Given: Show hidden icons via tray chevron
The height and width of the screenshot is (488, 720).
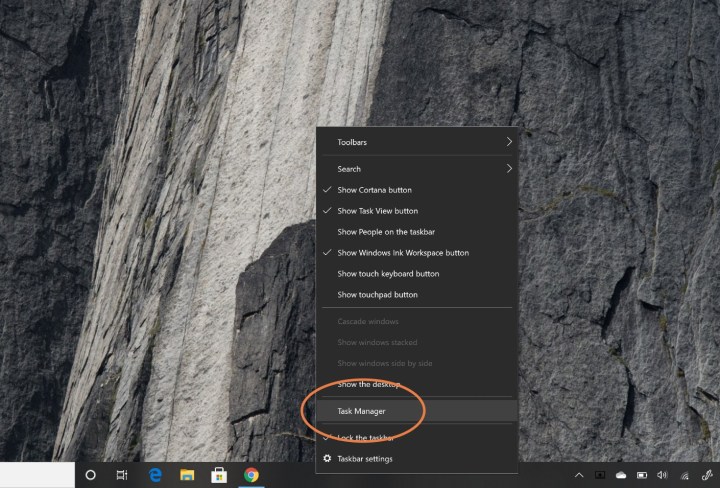Looking at the screenshot, I should coord(579,475).
